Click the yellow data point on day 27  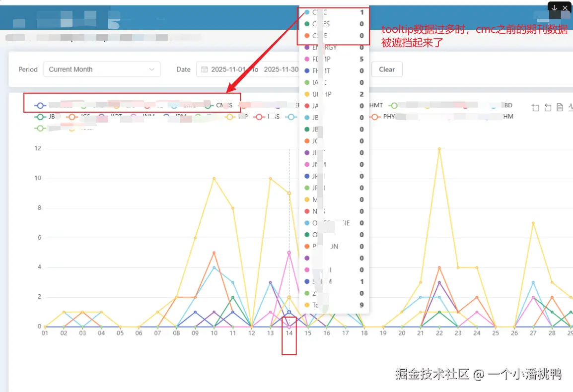tap(533, 223)
